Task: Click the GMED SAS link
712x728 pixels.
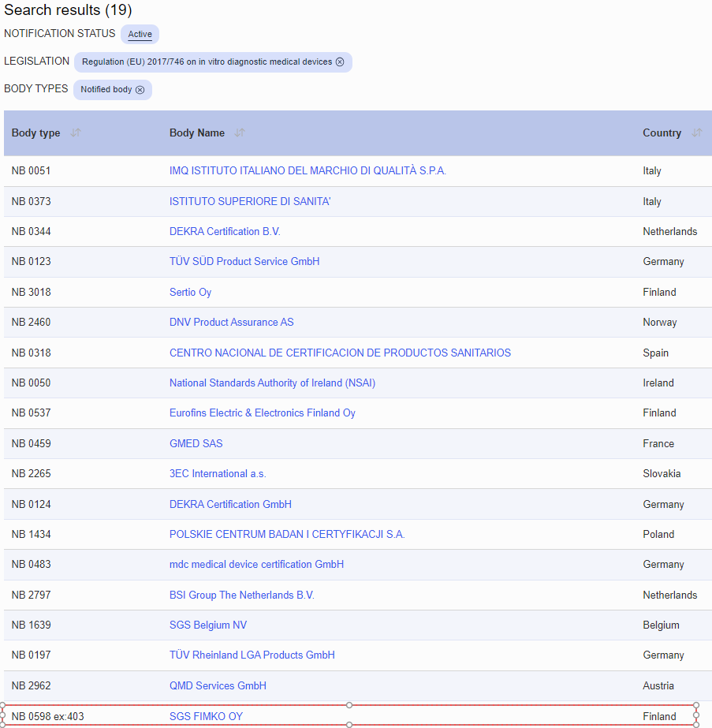Action: pos(196,444)
